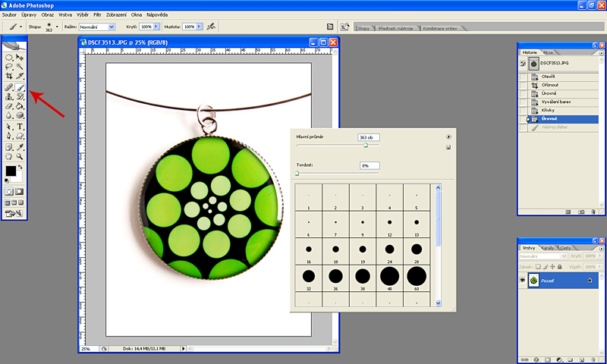Image resolution: width=607 pixels, height=364 pixels.
Task: Pick the Type (T) tool
Action: click(20, 127)
